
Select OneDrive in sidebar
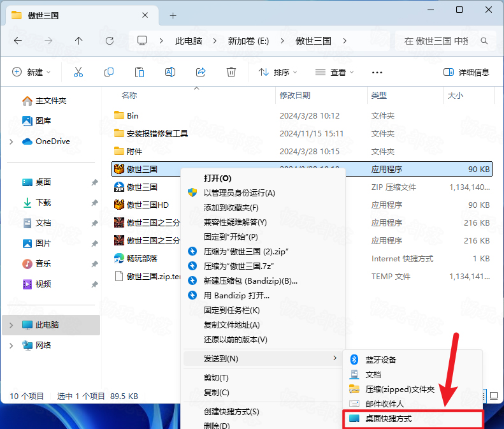[x=46, y=142]
